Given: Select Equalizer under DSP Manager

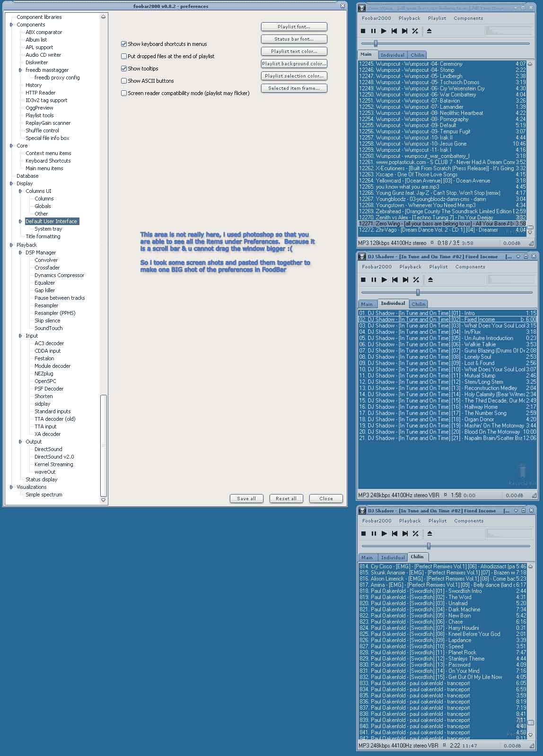Looking at the screenshot, I should click(x=45, y=283).
